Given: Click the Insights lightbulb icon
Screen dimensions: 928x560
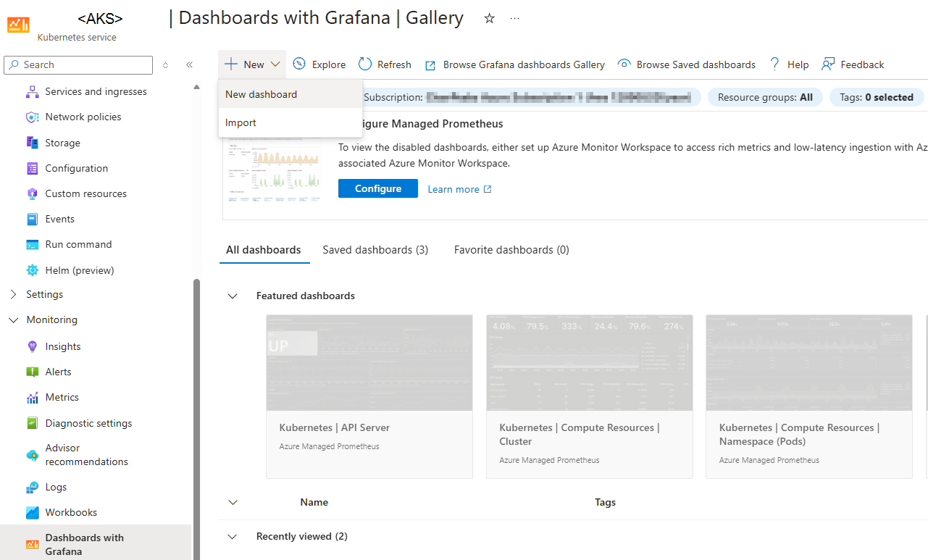Looking at the screenshot, I should pos(32,346).
